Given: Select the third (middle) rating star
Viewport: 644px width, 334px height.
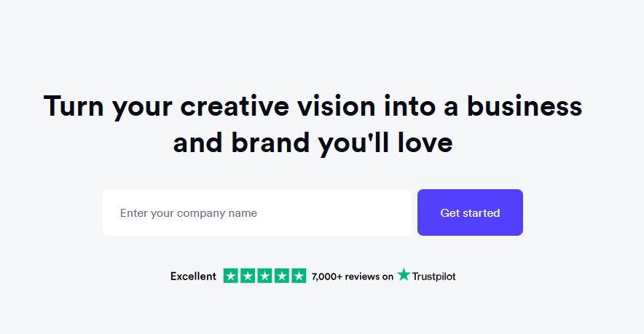Looking at the screenshot, I should click(264, 277).
